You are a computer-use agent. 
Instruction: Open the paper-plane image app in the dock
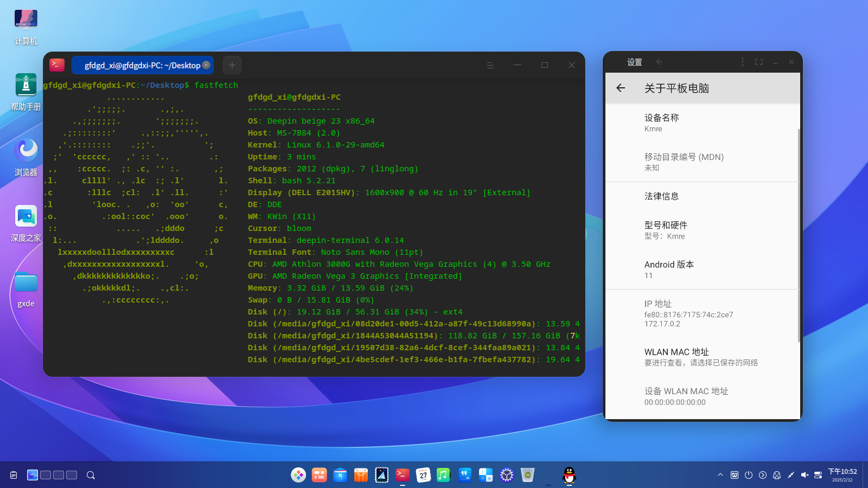click(x=381, y=475)
